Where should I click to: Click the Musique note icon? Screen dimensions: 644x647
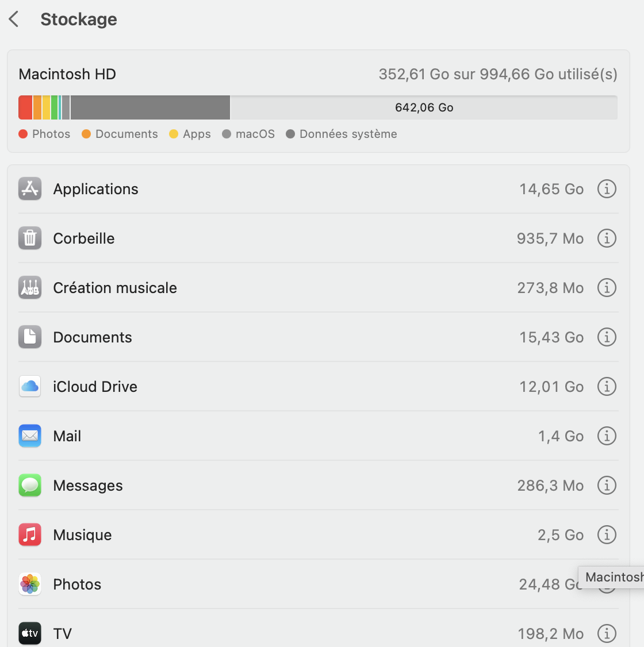[30, 535]
